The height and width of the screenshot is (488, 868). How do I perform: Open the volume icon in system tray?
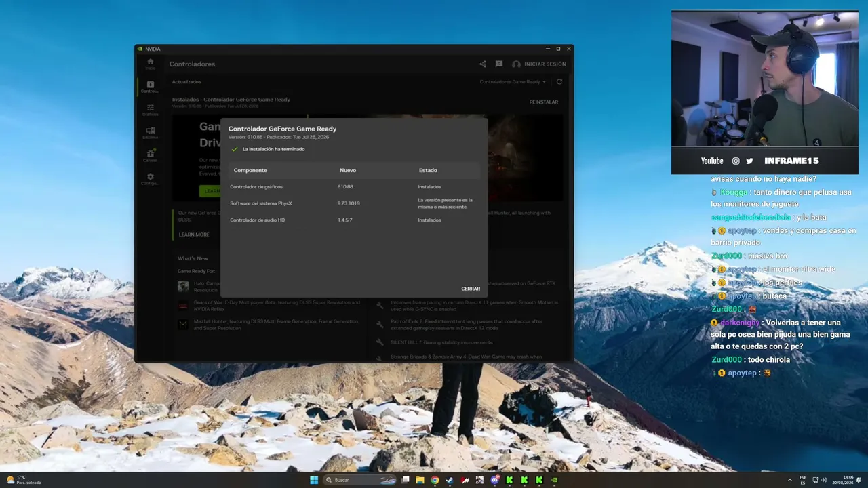coord(824,480)
